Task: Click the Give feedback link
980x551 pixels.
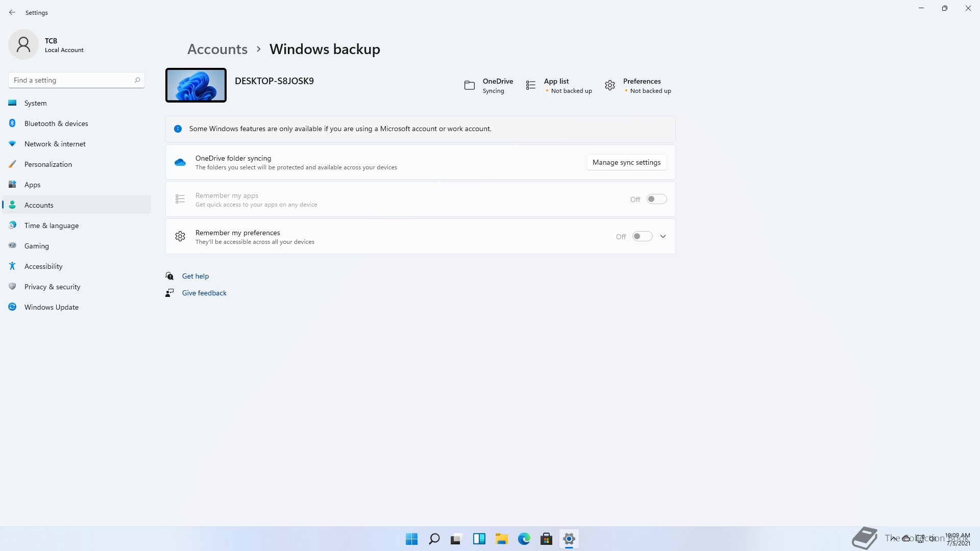Action: click(204, 293)
